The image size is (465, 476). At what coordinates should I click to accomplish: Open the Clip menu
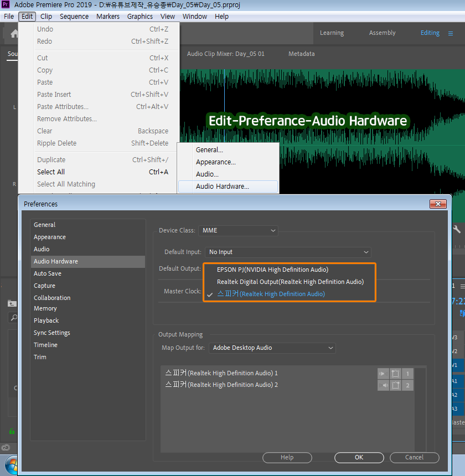click(x=46, y=17)
